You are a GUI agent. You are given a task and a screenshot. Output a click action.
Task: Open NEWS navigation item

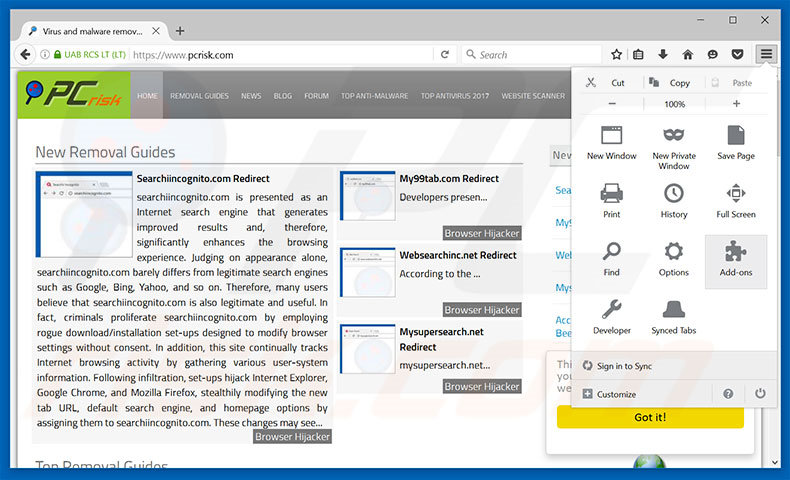(251, 96)
